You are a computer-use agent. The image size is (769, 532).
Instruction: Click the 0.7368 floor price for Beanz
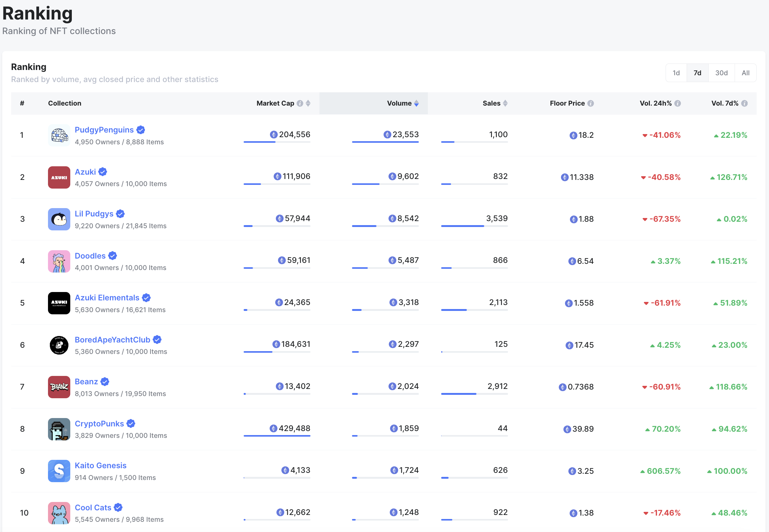click(581, 387)
